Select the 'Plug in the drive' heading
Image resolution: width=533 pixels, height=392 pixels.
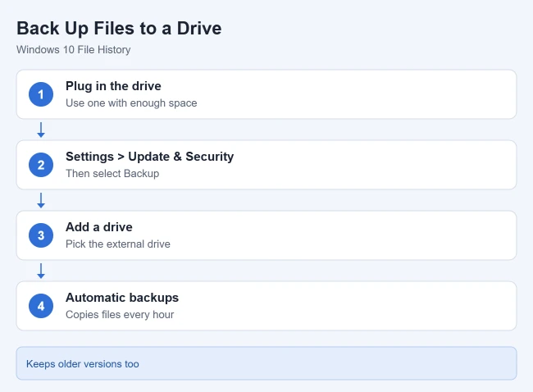(x=113, y=86)
